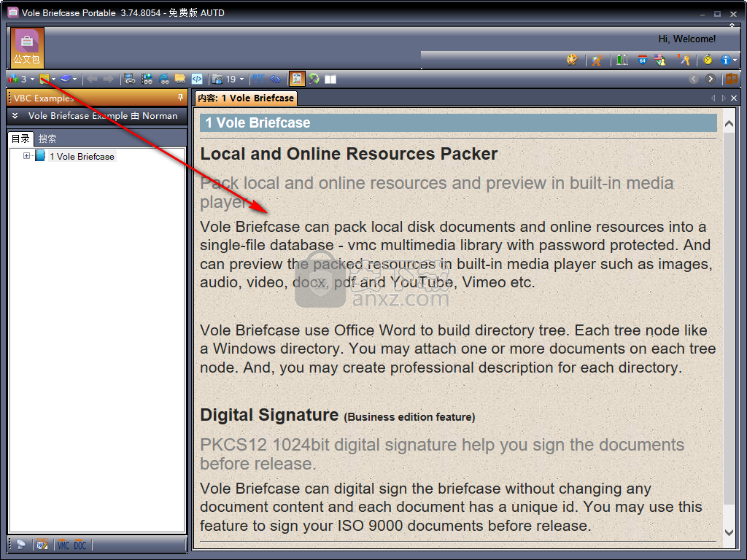This screenshot has width=747, height=560.
Task: Click the Hi, Welcome! greeting text
Action: [x=687, y=39]
